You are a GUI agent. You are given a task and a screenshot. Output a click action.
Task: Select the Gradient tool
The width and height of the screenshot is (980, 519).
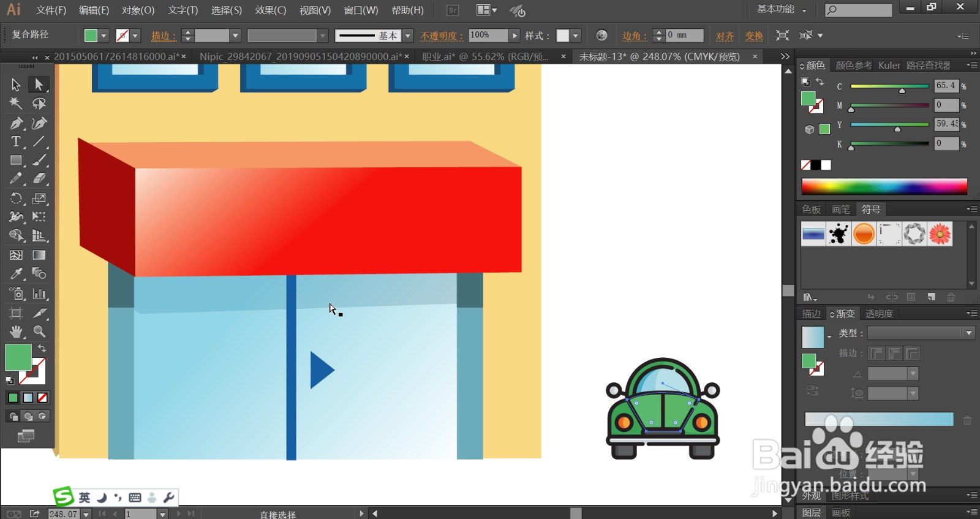[39, 255]
